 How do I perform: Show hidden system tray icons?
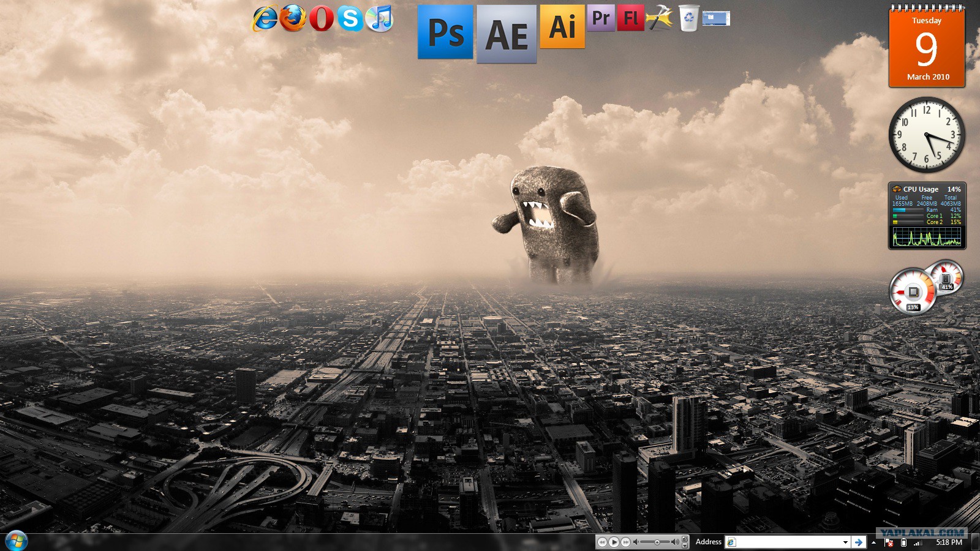pyautogui.click(x=873, y=542)
